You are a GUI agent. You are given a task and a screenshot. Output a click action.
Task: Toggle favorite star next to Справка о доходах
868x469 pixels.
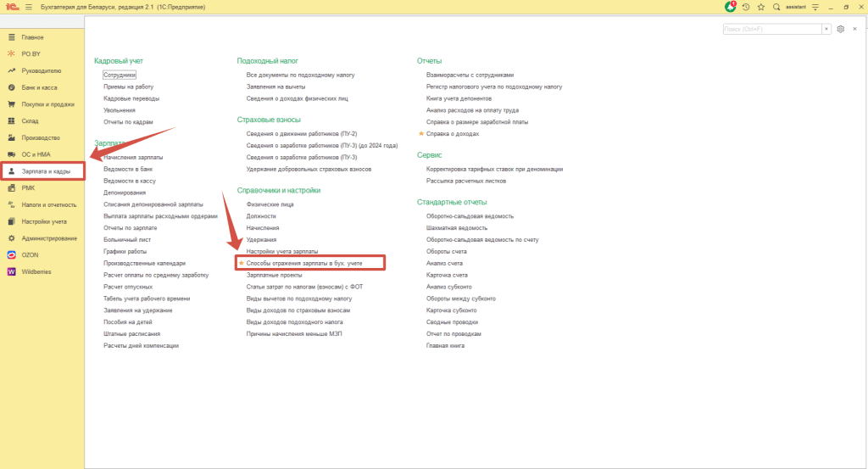point(420,133)
